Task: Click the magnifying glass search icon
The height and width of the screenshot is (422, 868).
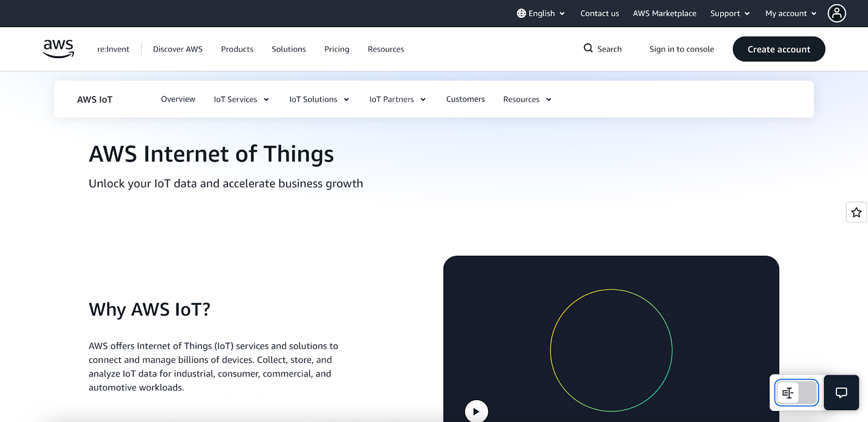Action: tap(588, 48)
